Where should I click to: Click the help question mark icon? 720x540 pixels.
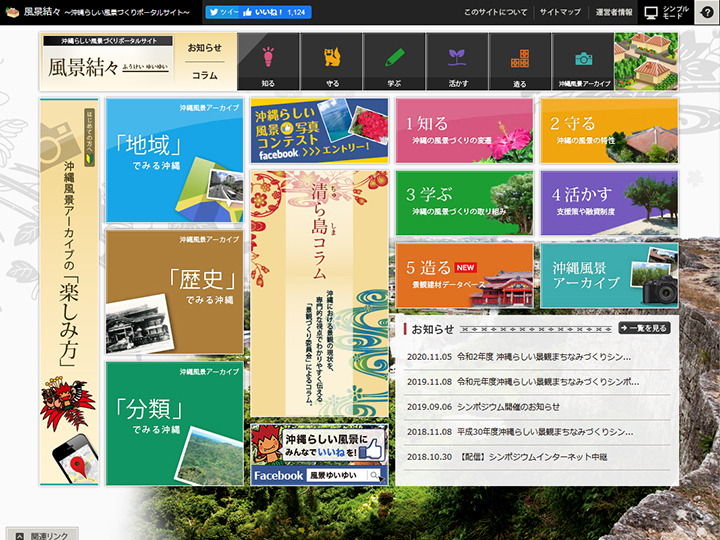(x=708, y=12)
